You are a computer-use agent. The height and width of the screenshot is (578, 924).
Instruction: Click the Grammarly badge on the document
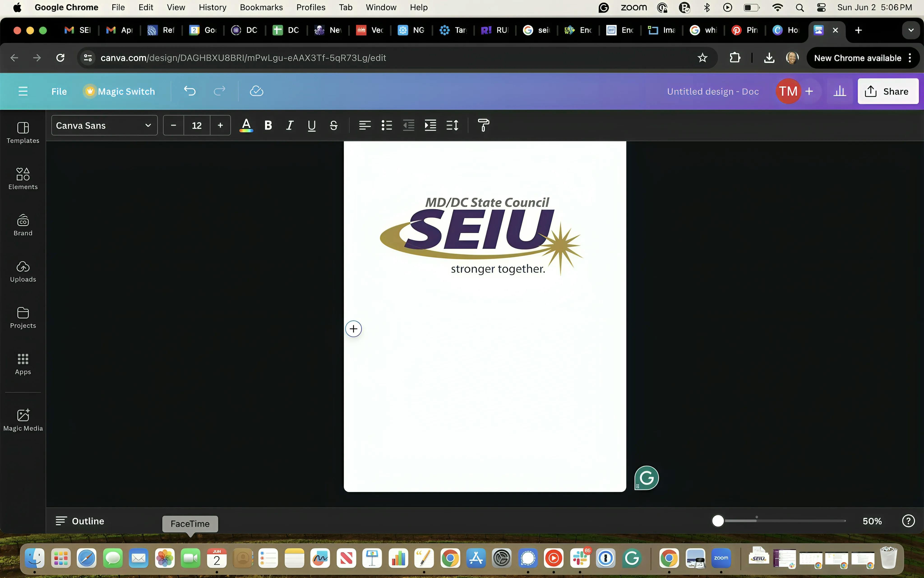pyautogui.click(x=647, y=478)
